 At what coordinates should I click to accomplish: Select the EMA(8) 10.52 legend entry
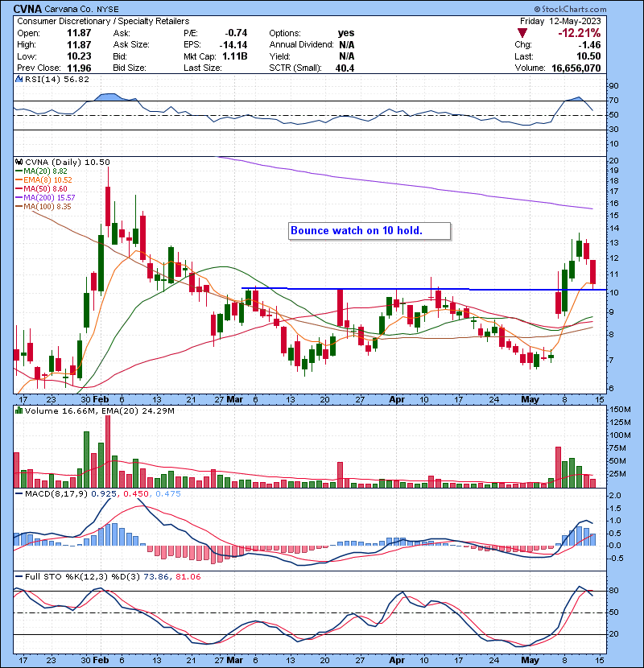point(44,179)
